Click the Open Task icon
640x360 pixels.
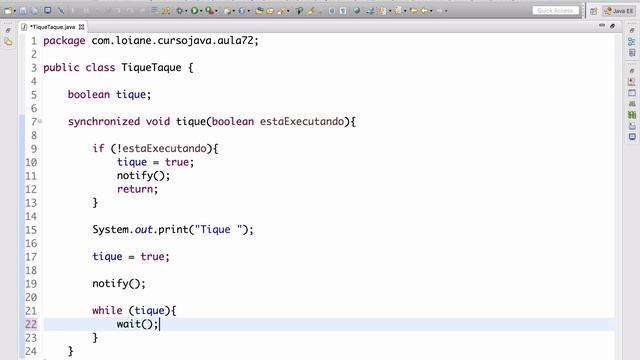[x=270, y=11]
